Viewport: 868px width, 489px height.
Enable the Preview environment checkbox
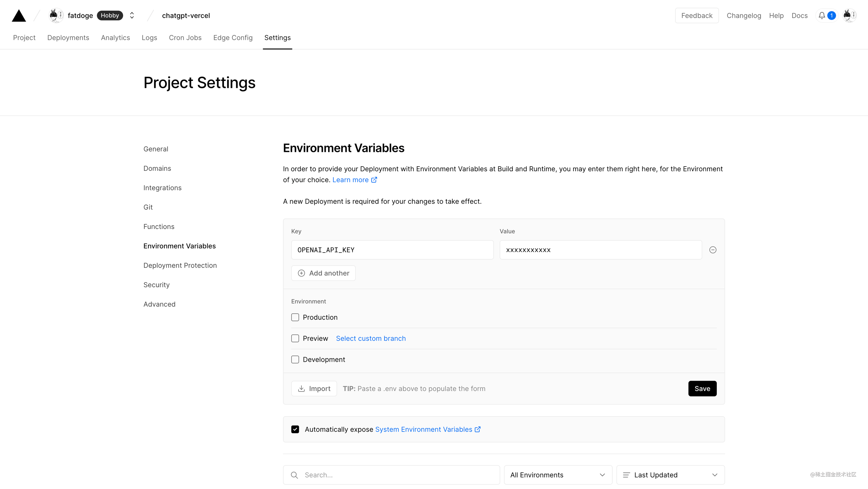pyautogui.click(x=295, y=338)
